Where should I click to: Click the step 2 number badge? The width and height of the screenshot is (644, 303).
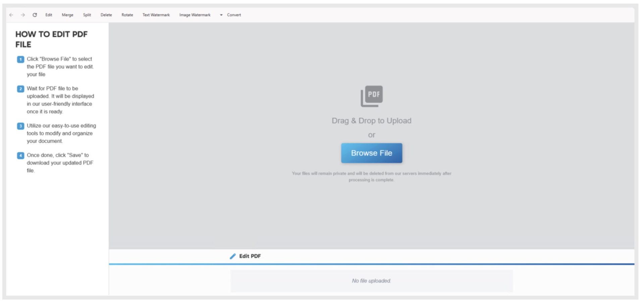pyautogui.click(x=20, y=89)
